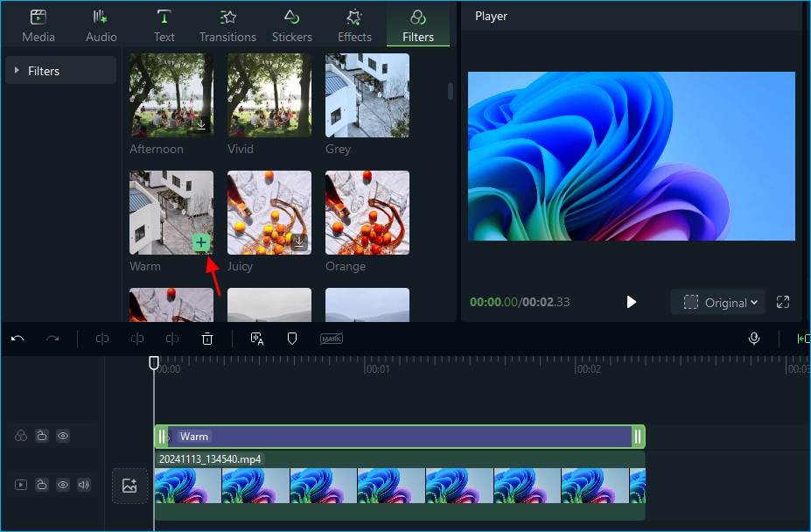Screen dimensions: 811x532
Task: Switch to the Text tab
Action: click(164, 26)
